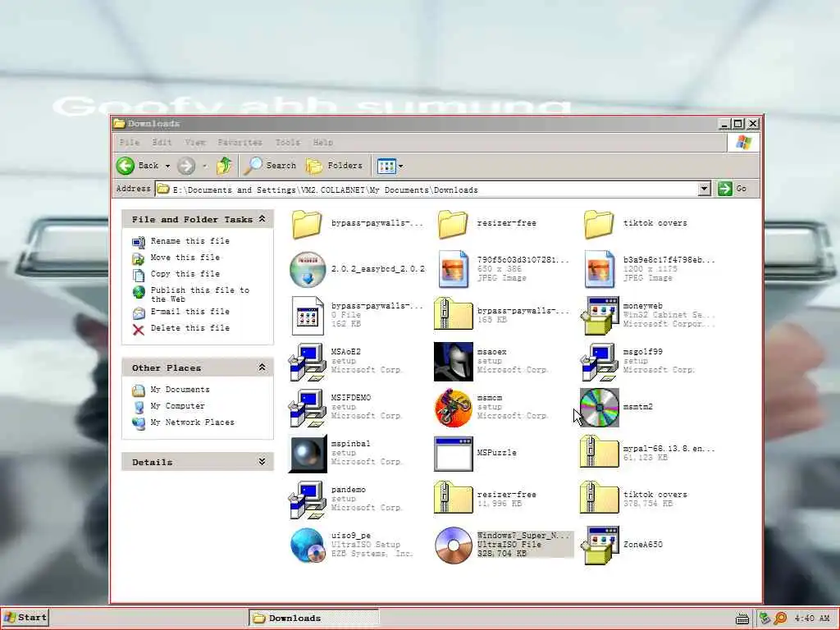This screenshot has width=840, height=630.
Task: Select the resizer-free zip archive icon
Action: [453, 498]
